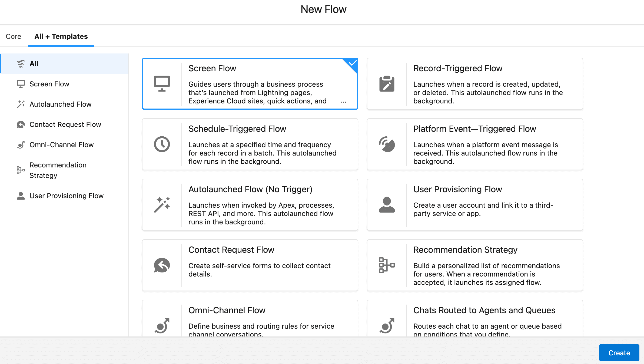Viewport: 644px width, 364px height.
Task: Click the monitor icon on Screen Flow card
Action: coord(162,84)
